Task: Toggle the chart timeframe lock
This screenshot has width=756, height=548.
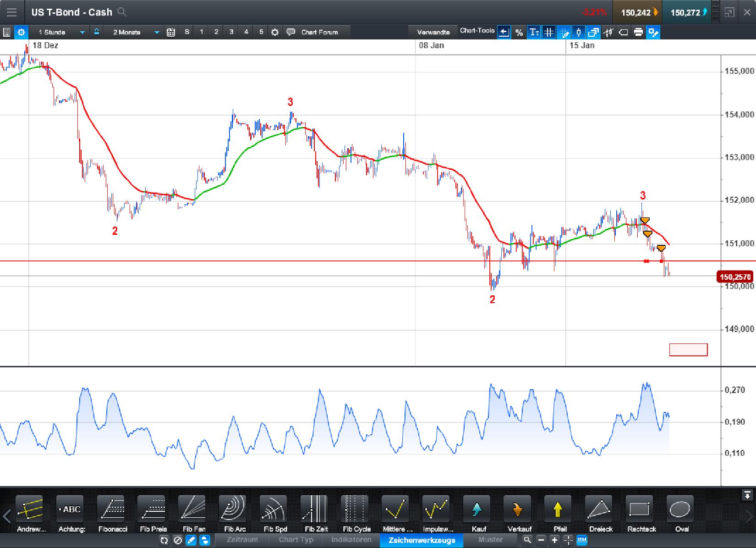Action: click(96, 32)
